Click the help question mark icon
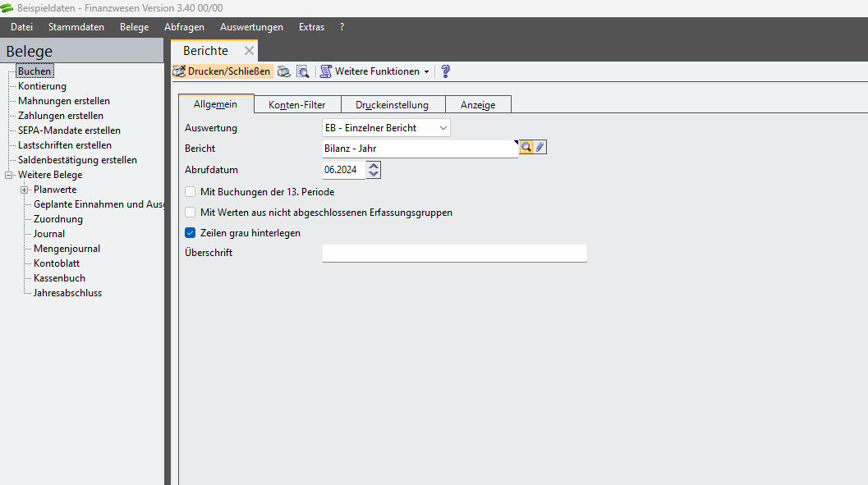This screenshot has width=868, height=485. [446, 72]
